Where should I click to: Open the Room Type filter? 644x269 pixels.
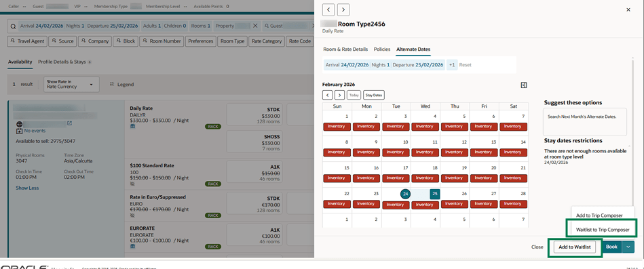(233, 41)
